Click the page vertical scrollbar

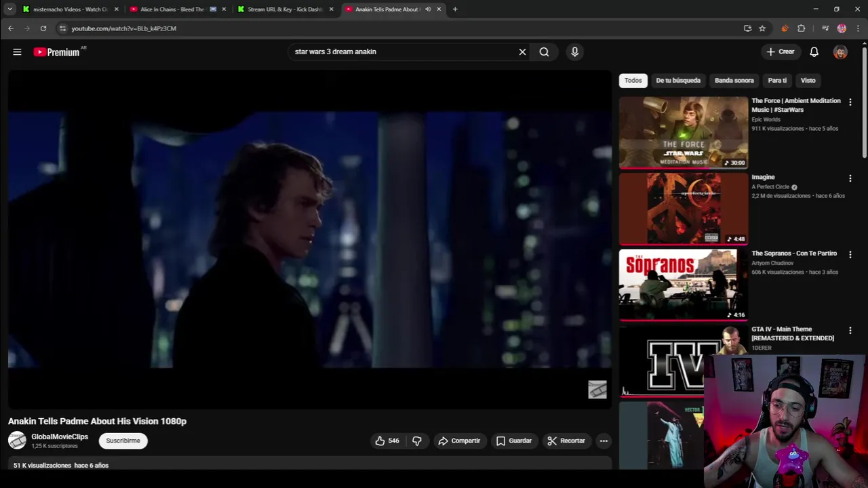[x=864, y=102]
